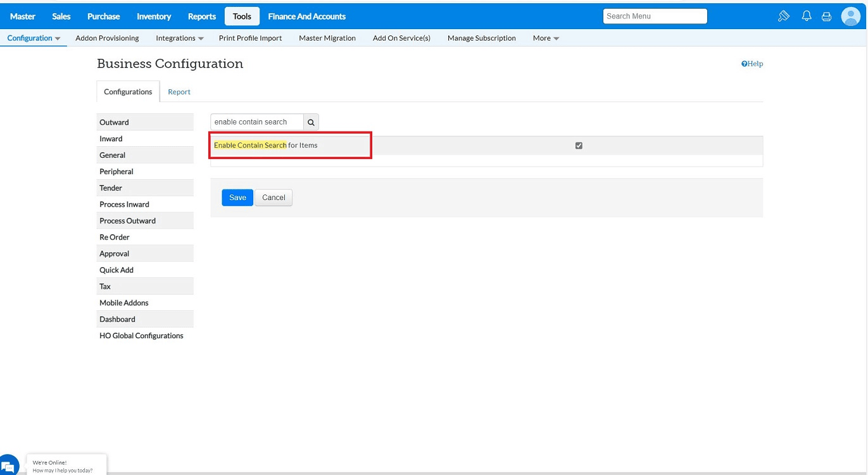The height and width of the screenshot is (475, 868).
Task: Open the Purchase menu
Action: pyautogui.click(x=104, y=16)
